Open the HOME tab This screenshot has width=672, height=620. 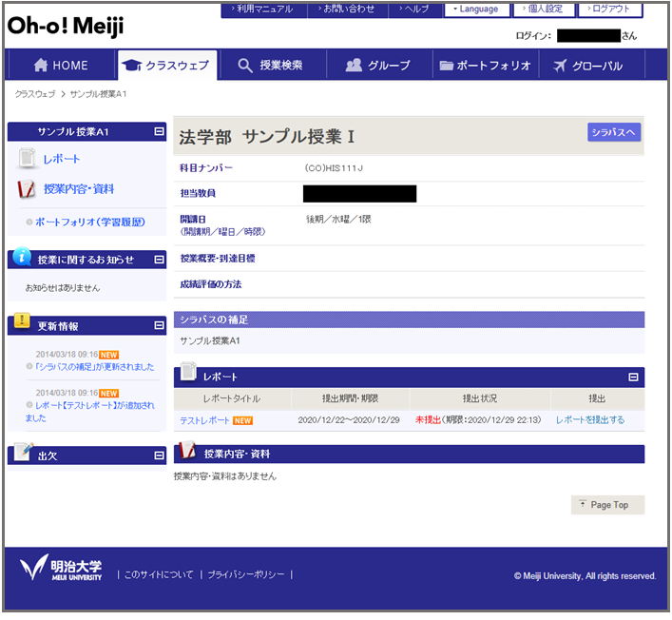pyautogui.click(x=61, y=66)
